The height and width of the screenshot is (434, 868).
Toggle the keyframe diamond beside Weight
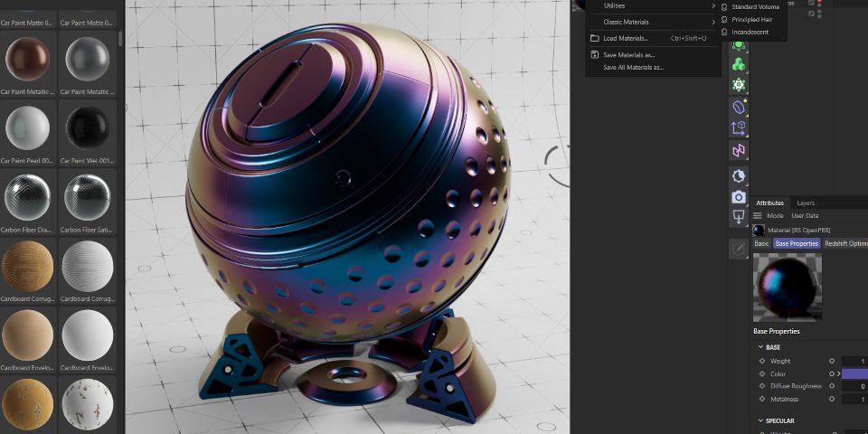click(x=761, y=361)
